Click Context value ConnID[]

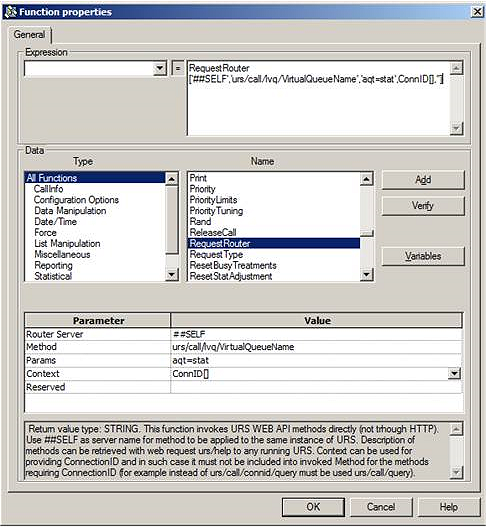click(x=309, y=374)
